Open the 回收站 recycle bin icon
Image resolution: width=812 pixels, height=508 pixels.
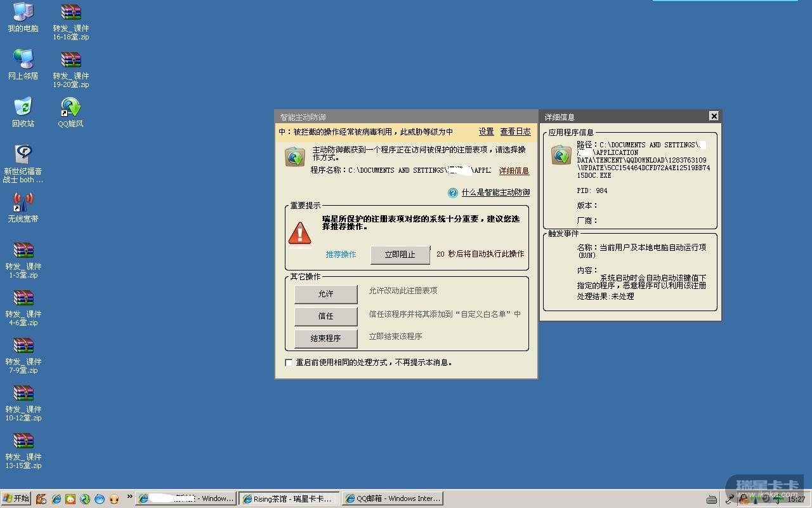[23, 112]
